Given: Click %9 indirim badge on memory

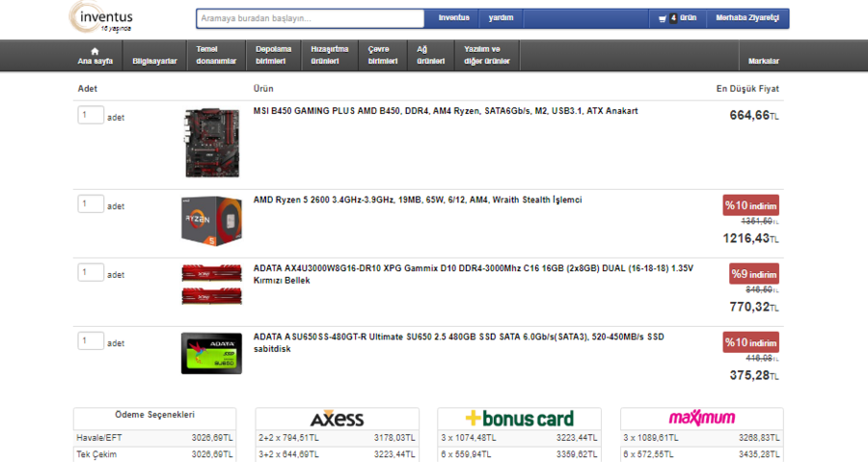Looking at the screenshot, I should pyautogui.click(x=754, y=274).
